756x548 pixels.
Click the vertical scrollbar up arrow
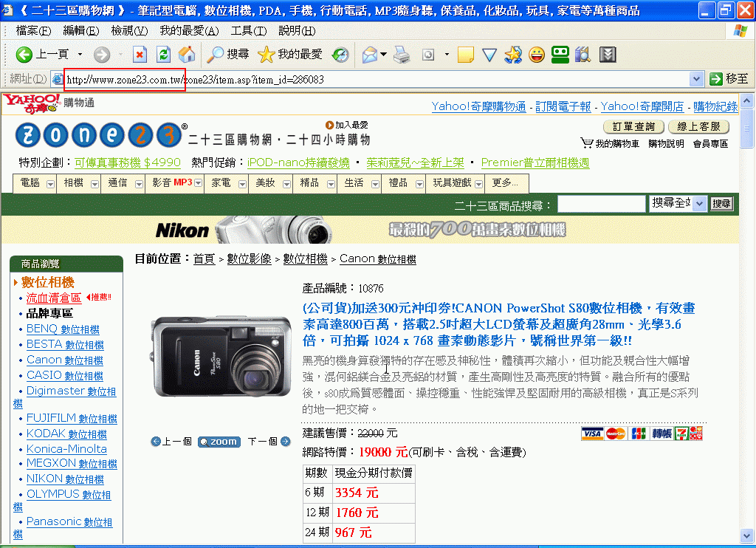pos(747,101)
